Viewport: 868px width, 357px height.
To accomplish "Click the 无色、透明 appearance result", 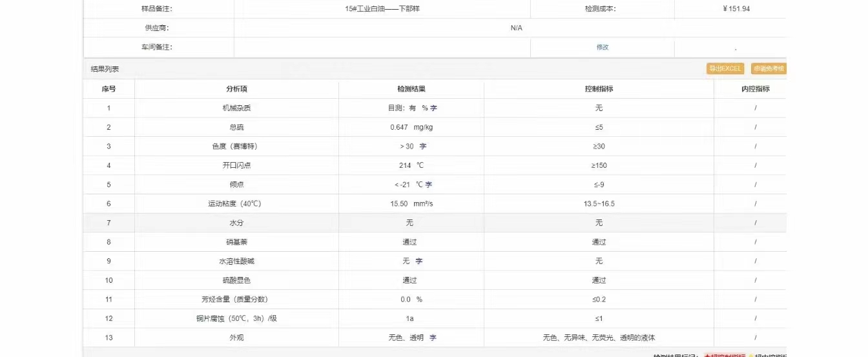I will click(406, 338).
